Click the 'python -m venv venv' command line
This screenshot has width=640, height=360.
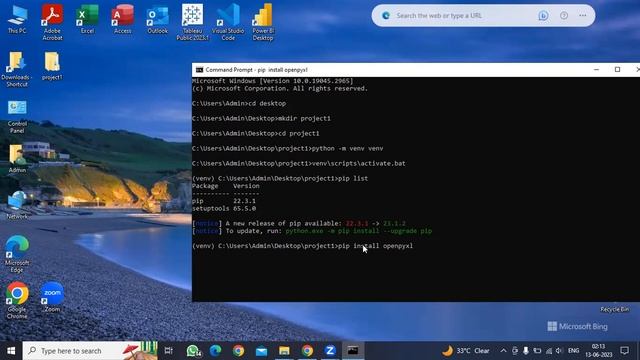(x=287, y=149)
